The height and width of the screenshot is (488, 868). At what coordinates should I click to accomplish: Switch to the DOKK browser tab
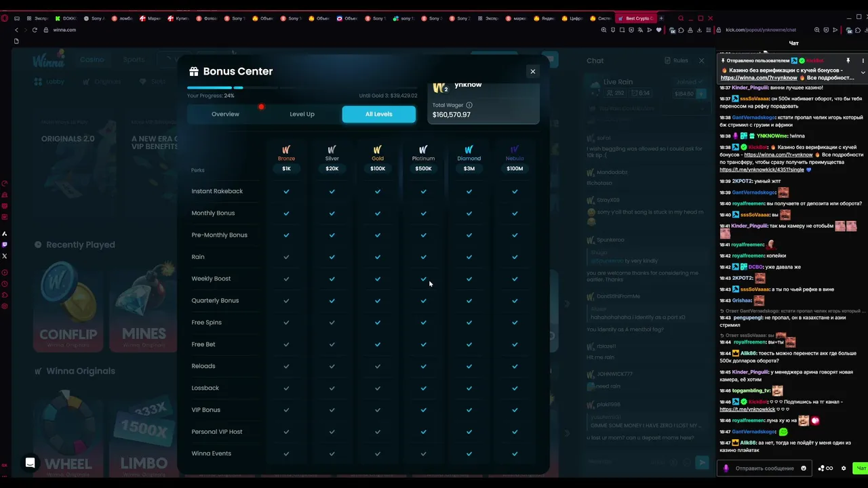(x=66, y=18)
